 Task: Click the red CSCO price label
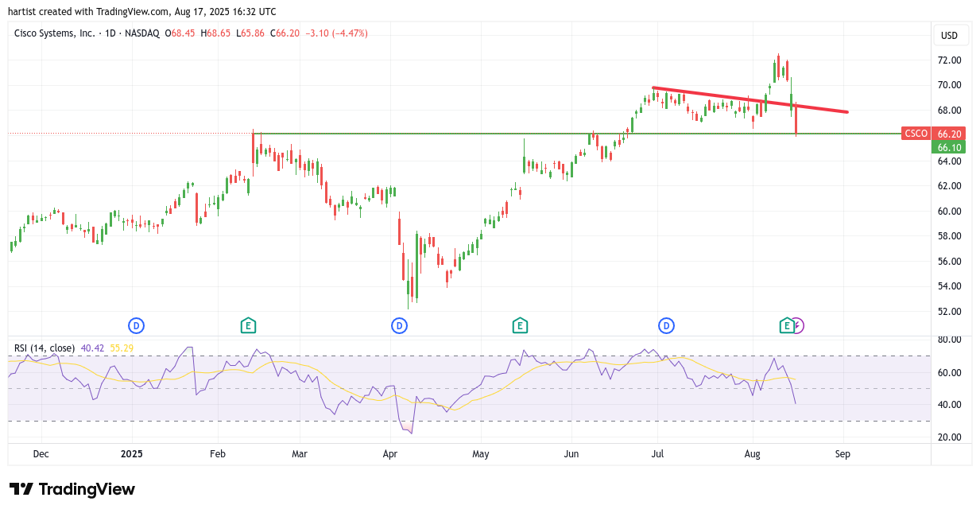click(x=916, y=134)
